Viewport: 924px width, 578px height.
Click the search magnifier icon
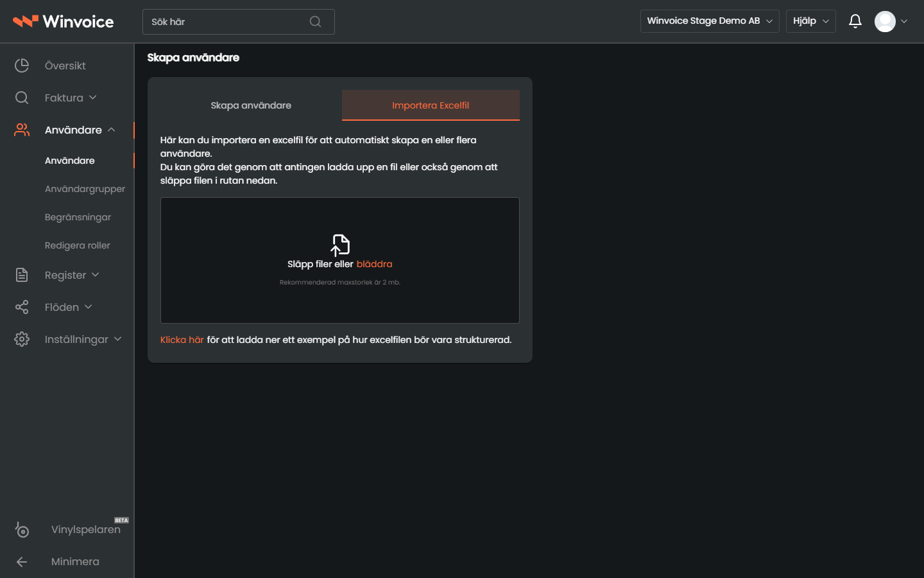click(x=315, y=22)
